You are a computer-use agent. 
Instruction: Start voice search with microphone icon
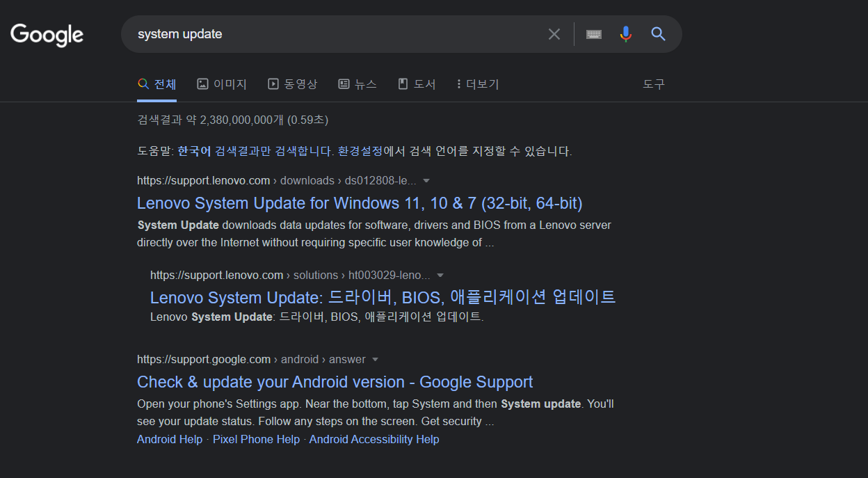[x=626, y=34]
